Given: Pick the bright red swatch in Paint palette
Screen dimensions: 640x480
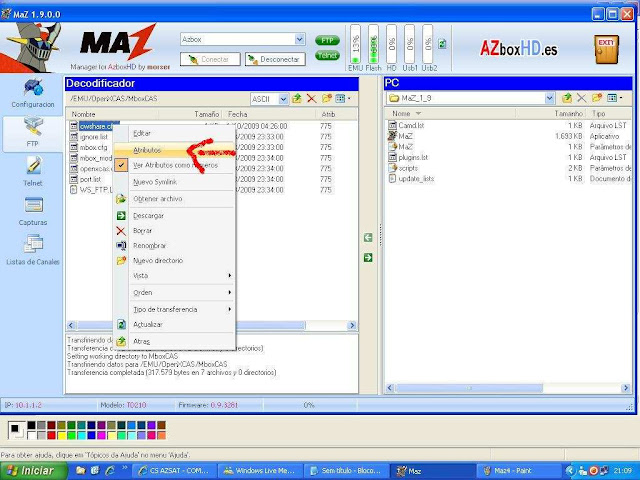Looking at the screenshot, I should 51,436.
